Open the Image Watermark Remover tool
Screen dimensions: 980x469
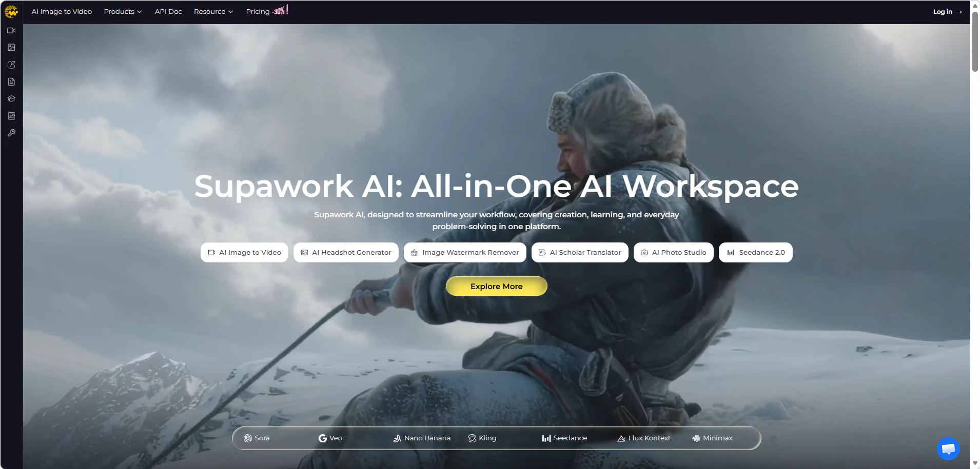(465, 252)
